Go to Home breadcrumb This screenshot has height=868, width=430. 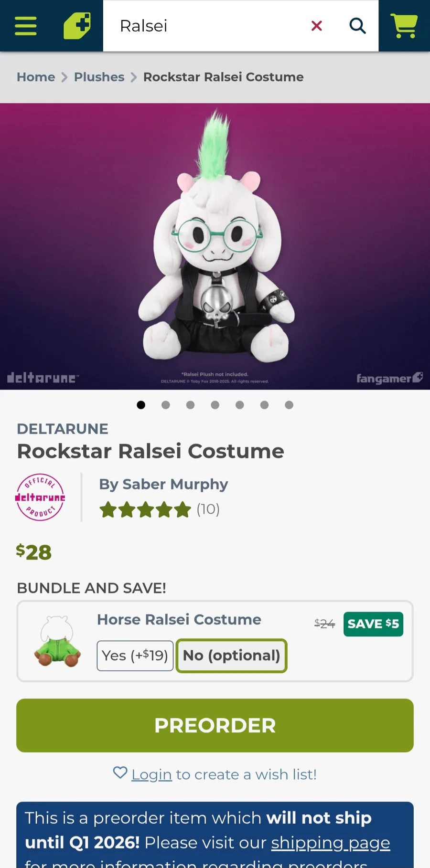tap(36, 77)
